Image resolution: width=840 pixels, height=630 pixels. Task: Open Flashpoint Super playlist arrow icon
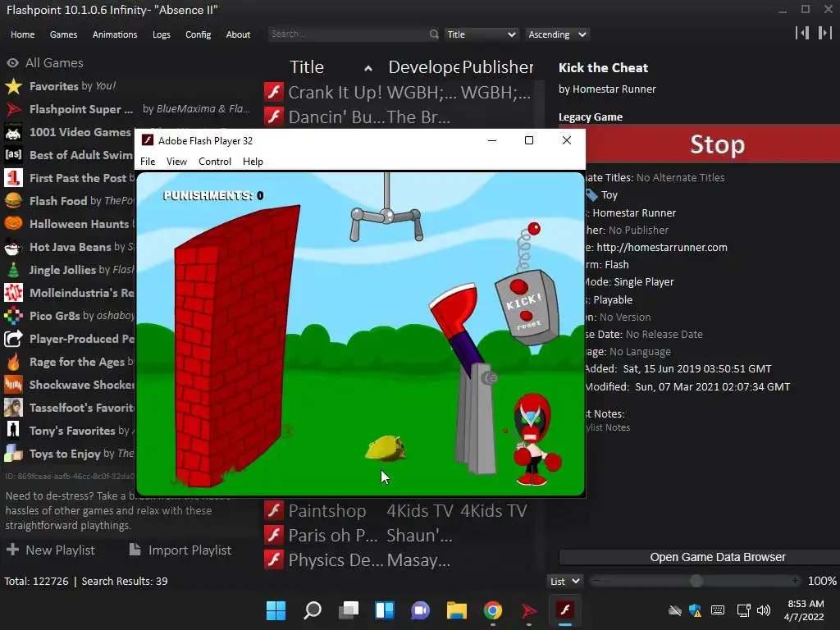13,109
